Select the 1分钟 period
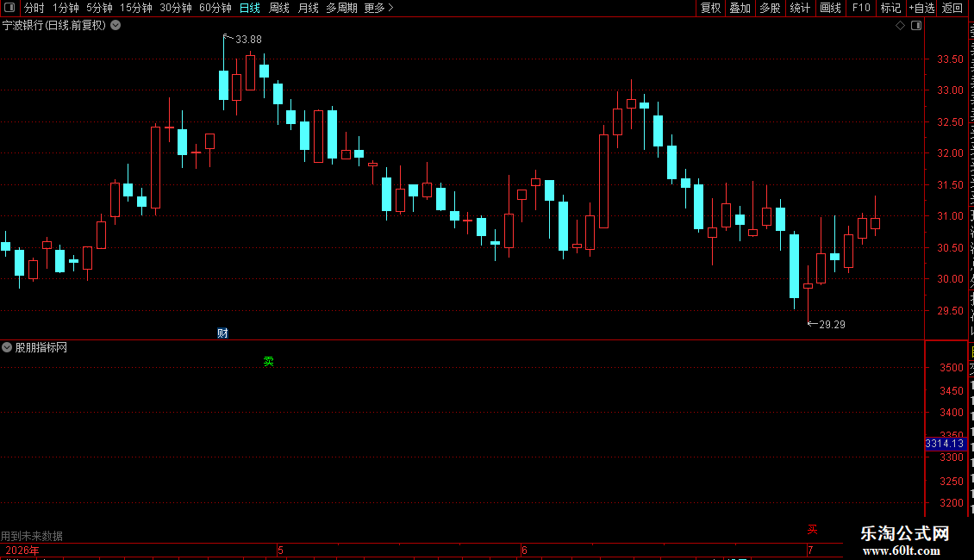Image resolution: width=974 pixels, height=560 pixels. [66, 8]
